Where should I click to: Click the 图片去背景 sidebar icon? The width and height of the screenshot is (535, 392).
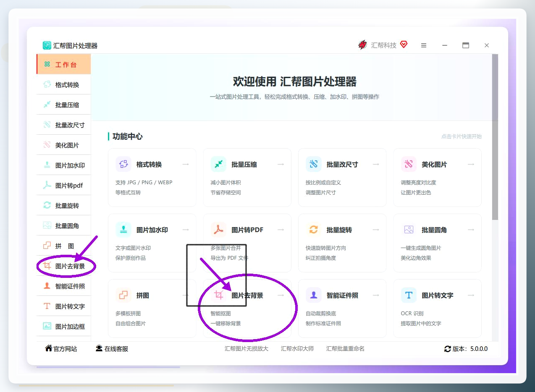(47, 266)
